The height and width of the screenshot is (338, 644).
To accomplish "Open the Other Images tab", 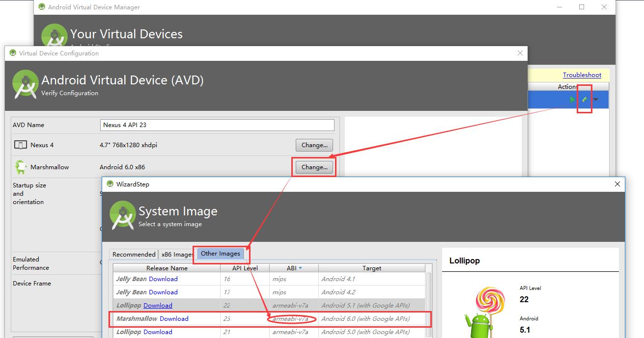I will click(220, 254).
